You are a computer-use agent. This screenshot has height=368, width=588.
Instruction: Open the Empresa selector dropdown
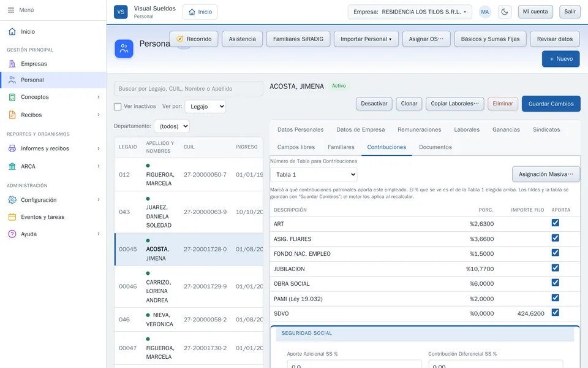tap(410, 12)
